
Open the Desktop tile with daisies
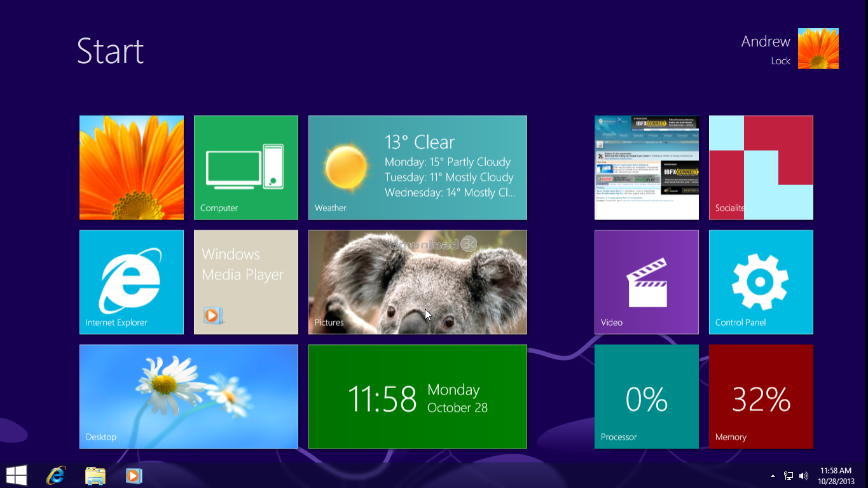[188, 396]
